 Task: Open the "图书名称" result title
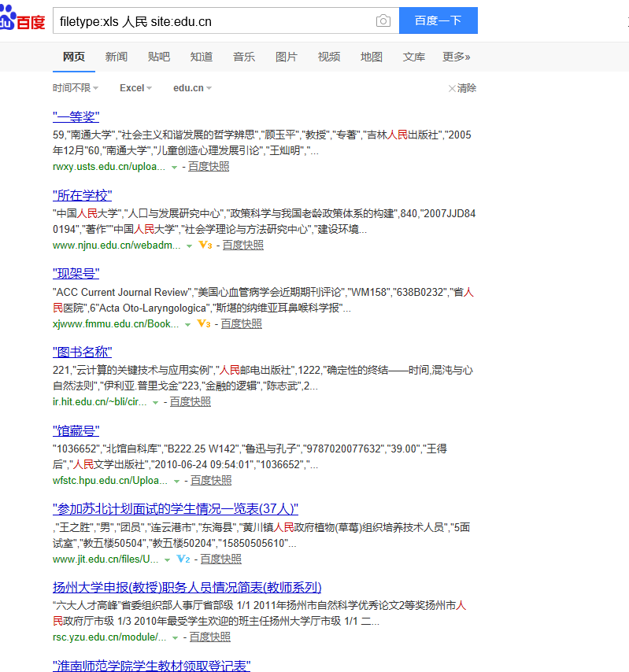tap(83, 352)
